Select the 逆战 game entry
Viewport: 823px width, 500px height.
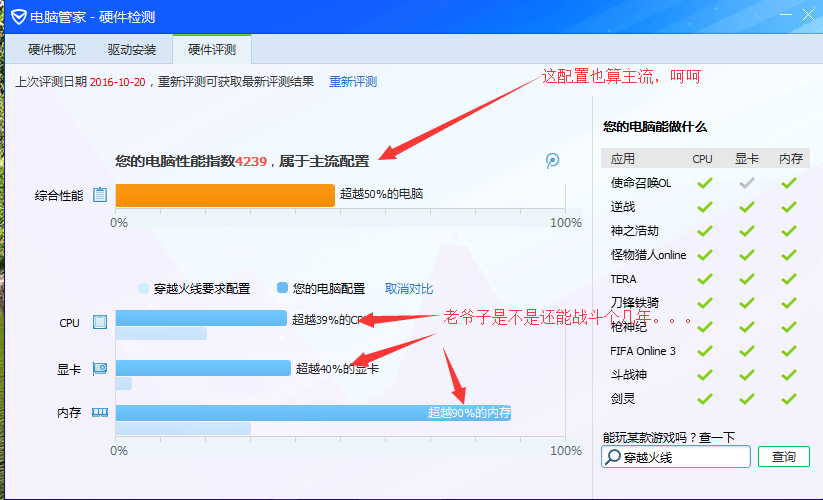(623, 207)
